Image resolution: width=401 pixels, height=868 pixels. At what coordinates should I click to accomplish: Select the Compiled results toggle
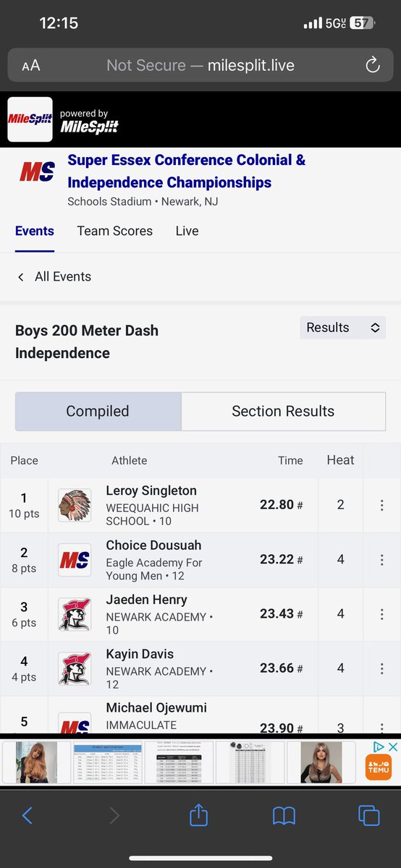click(x=98, y=412)
